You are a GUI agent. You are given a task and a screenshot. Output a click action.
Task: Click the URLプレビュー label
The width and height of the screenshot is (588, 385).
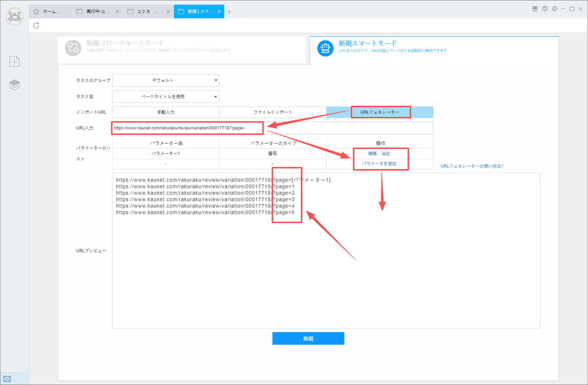[x=91, y=251]
